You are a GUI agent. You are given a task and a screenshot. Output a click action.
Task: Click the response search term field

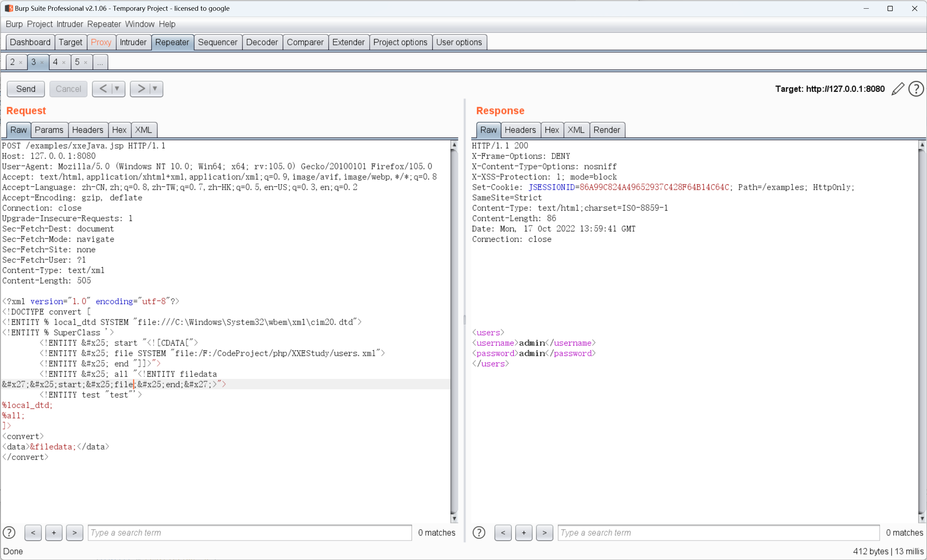719,533
